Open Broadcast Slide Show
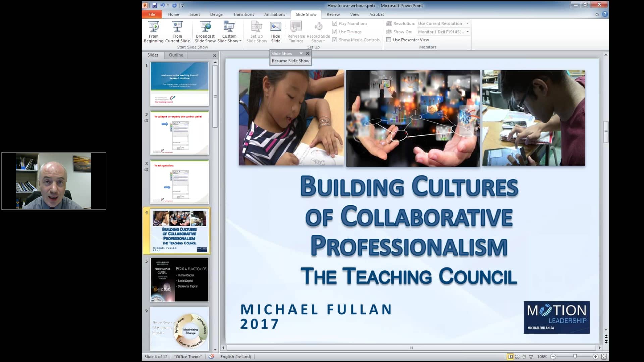The height and width of the screenshot is (362, 644). [x=205, y=32]
